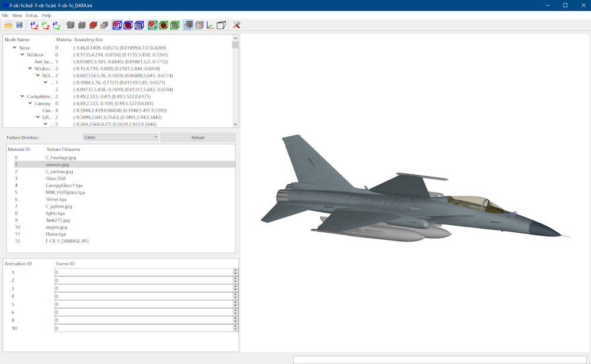Collapse the Cockpitinte... tree node

pos(22,96)
